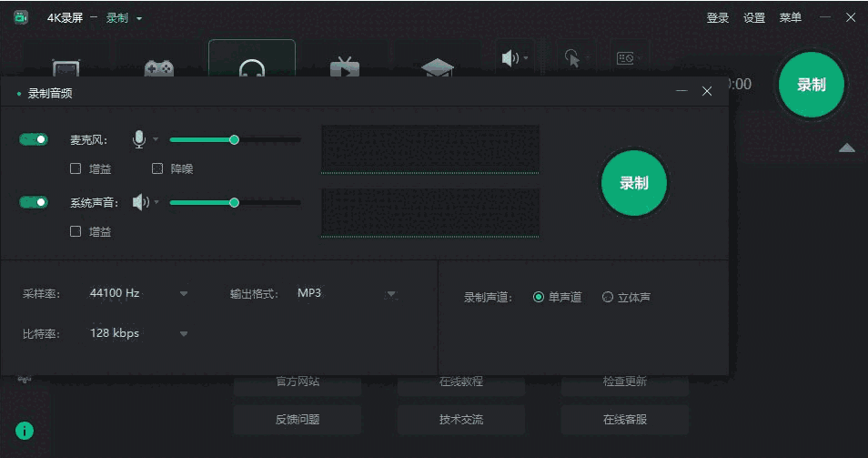Select the TV live recording icon
This screenshot has width=868, height=458.
[x=344, y=67]
